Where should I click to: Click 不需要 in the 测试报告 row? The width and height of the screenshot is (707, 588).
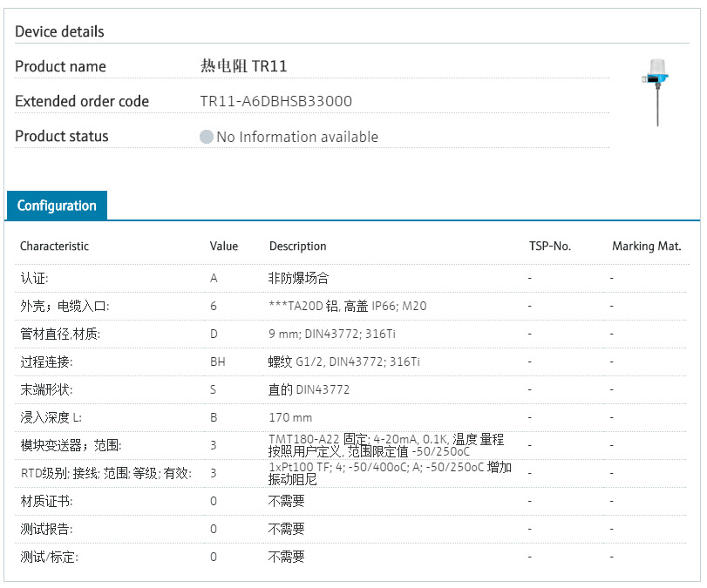(x=286, y=529)
